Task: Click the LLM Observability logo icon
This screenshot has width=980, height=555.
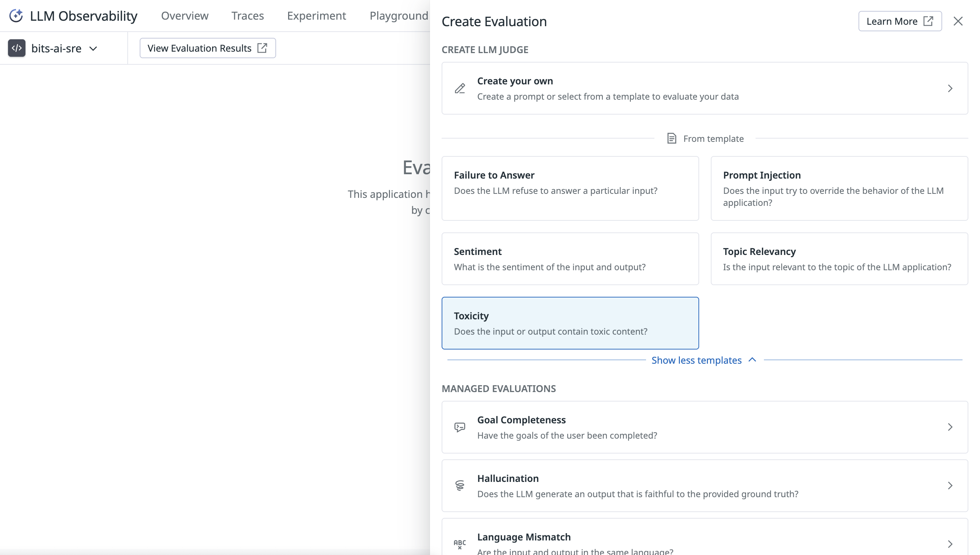Action: pos(16,16)
